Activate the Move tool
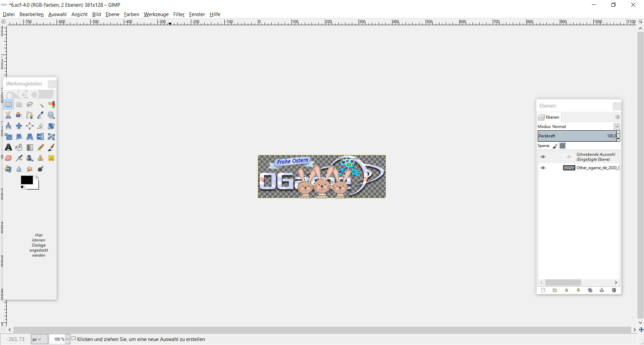 (x=19, y=126)
